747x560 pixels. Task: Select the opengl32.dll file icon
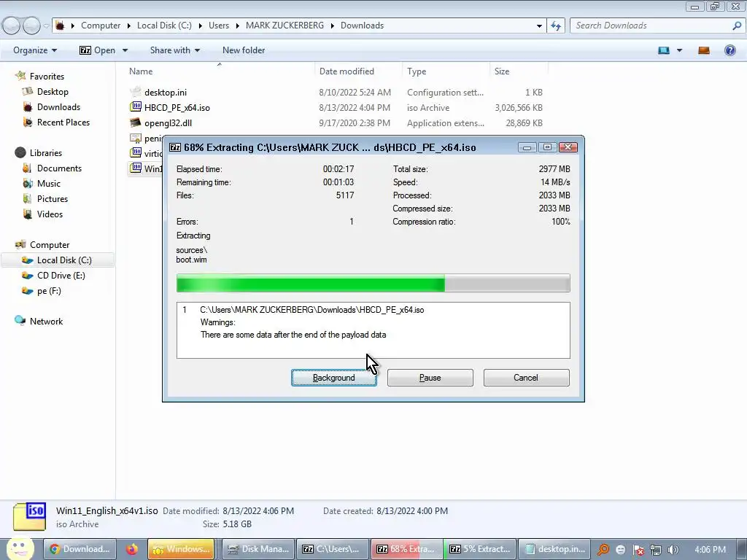pos(136,122)
